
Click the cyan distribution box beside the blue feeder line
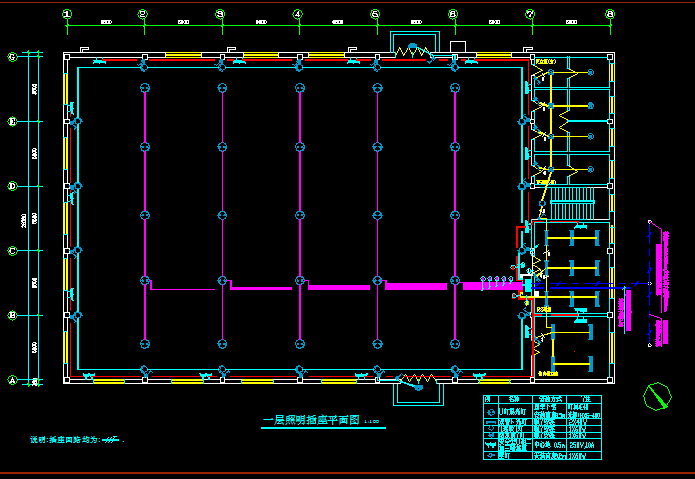(x=527, y=284)
